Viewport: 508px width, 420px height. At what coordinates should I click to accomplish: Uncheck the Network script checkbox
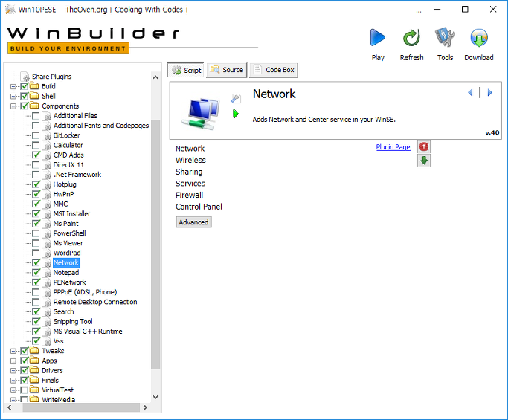pos(36,262)
